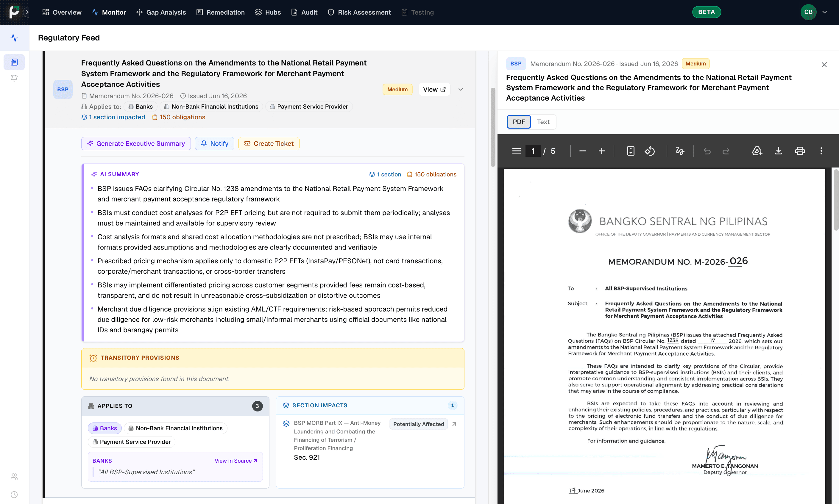Toggle the PDF sidebar hamburger menu
This screenshot has width=839, height=504.
(x=516, y=151)
